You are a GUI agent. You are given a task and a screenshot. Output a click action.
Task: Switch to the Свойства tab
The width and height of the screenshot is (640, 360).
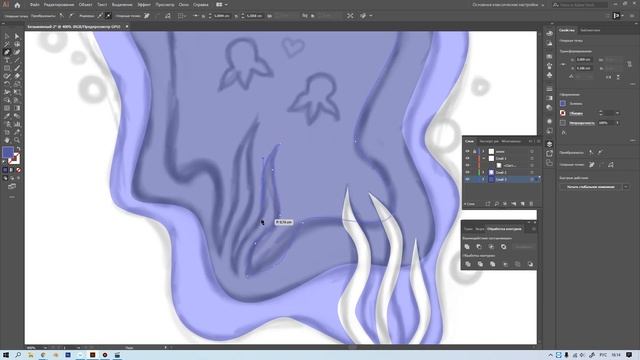[567, 30]
